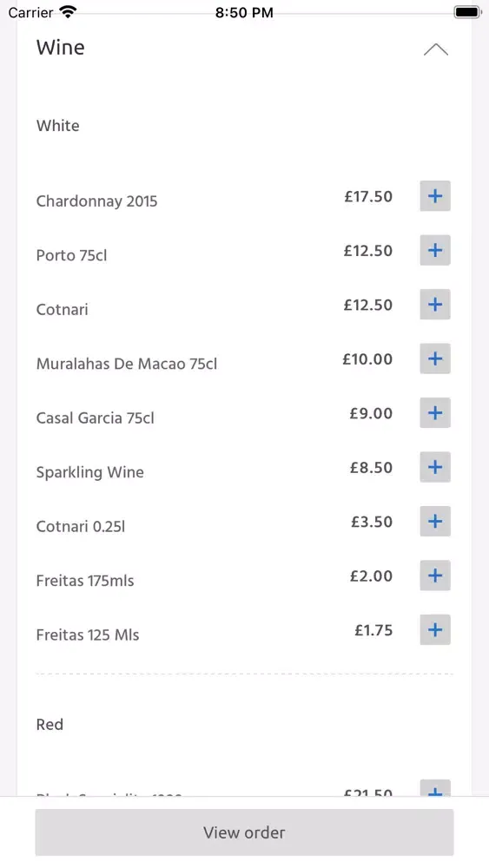Add Muralahas De Macao 75cl
489x868 pixels.
pos(435,358)
